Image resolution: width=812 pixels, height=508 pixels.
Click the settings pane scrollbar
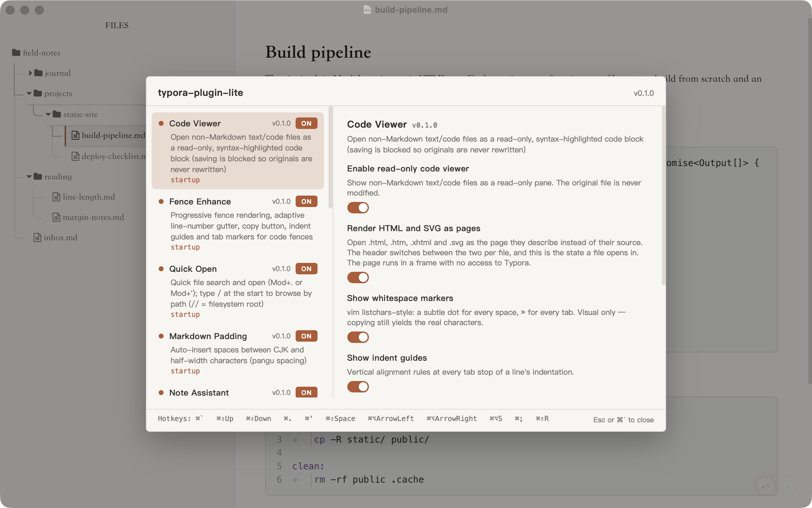[x=663, y=196]
